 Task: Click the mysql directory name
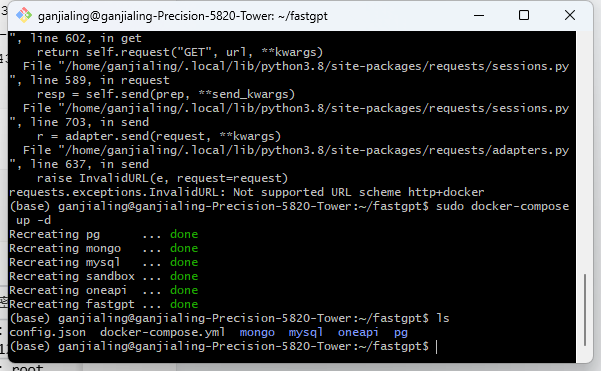[x=306, y=332]
